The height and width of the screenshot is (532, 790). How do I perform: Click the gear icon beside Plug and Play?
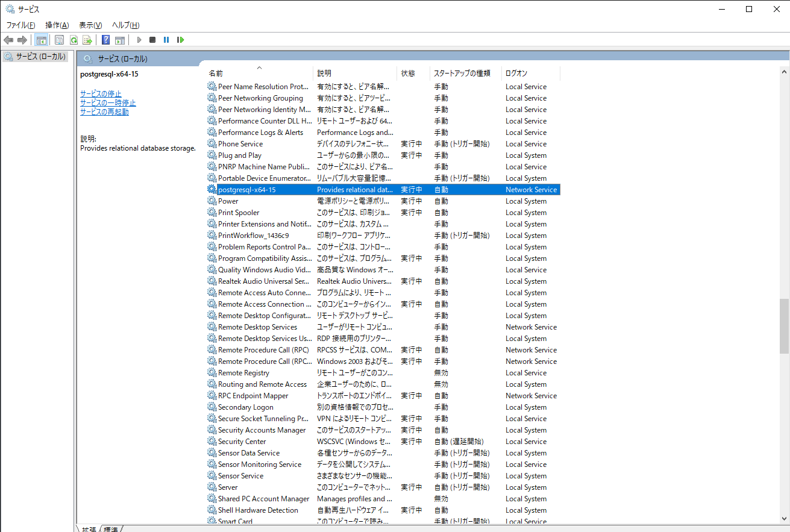pos(212,155)
